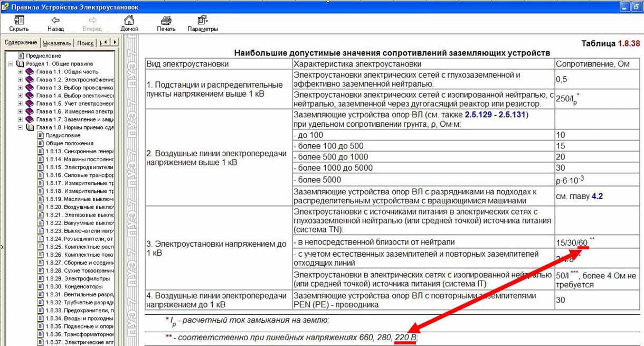Image resolution: width=644 pixels, height=346 pixels.
Task: Collapse the Глава 1.8 tree node
Action: 21,127
